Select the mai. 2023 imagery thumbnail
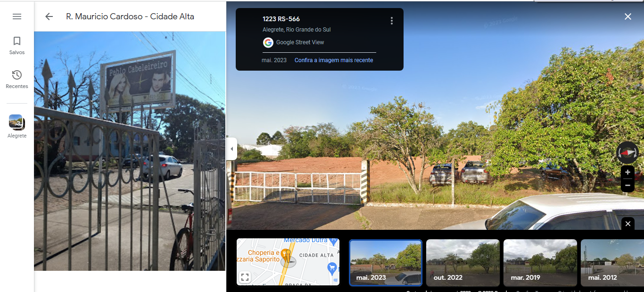Image resolution: width=644 pixels, height=292 pixels. [x=386, y=262]
